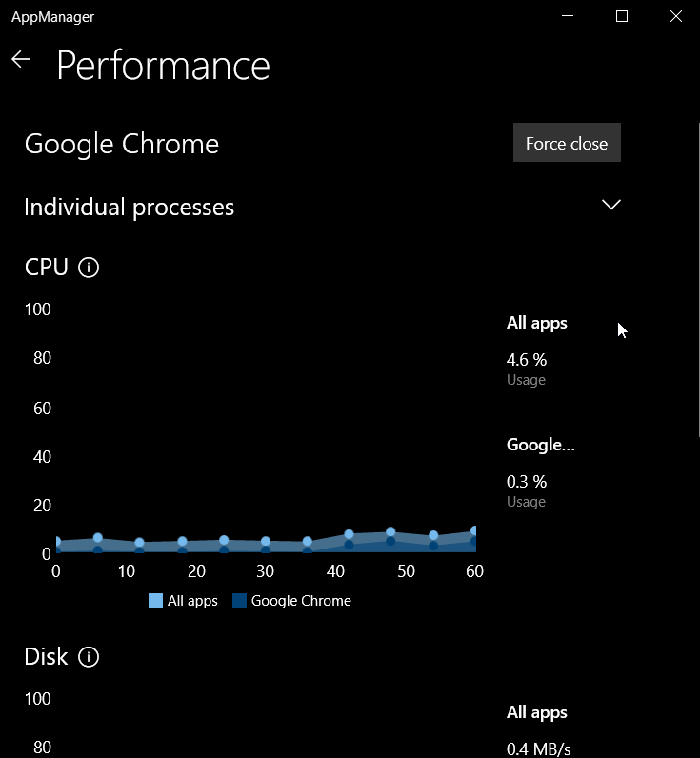Close the AppManager window
The height and width of the screenshot is (758, 700).
point(675,17)
